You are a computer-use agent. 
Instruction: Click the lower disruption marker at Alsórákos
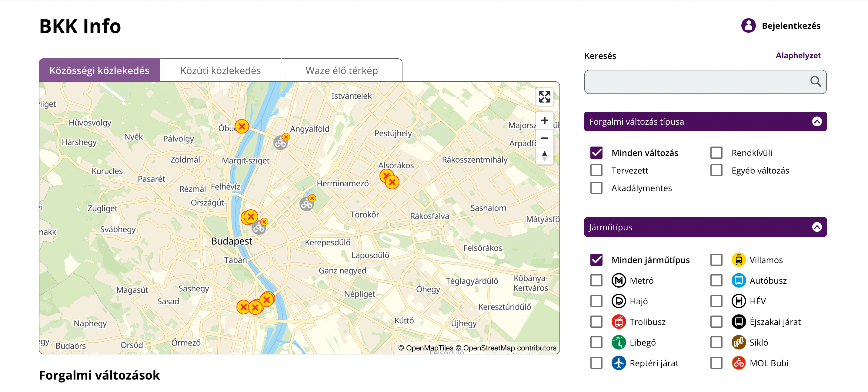point(392,182)
